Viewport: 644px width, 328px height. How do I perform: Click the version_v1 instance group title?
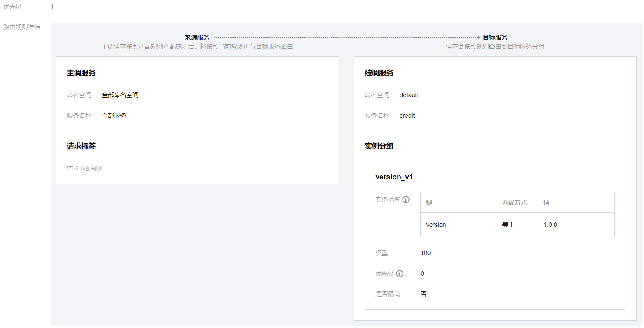tap(394, 177)
